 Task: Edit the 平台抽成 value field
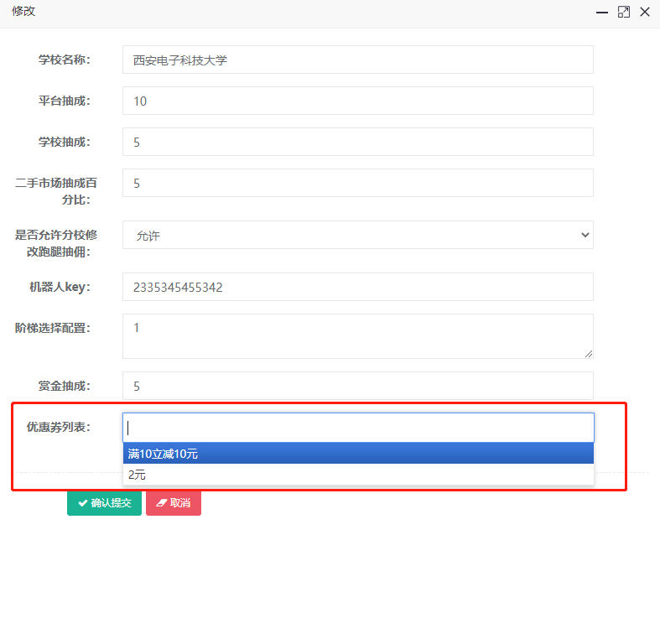point(358,101)
